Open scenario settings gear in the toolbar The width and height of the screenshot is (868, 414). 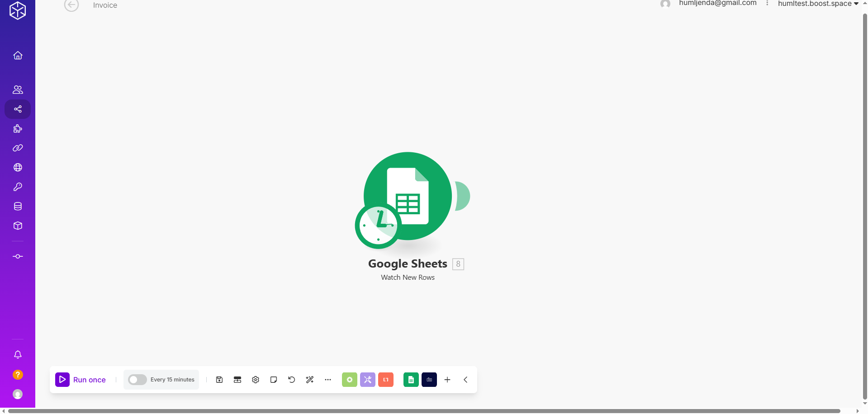256,380
